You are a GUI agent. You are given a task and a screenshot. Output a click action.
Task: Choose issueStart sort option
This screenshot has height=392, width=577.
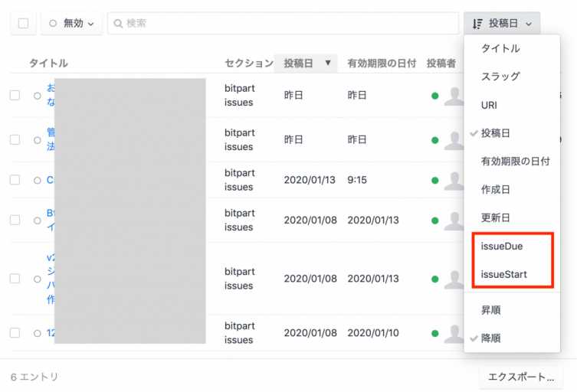(503, 274)
